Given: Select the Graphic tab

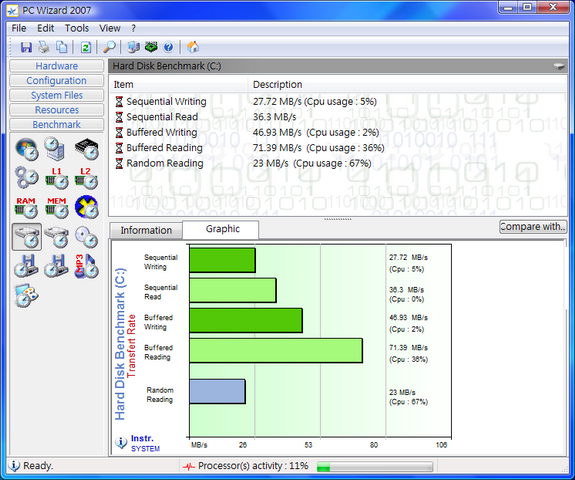Looking at the screenshot, I should tap(222, 229).
